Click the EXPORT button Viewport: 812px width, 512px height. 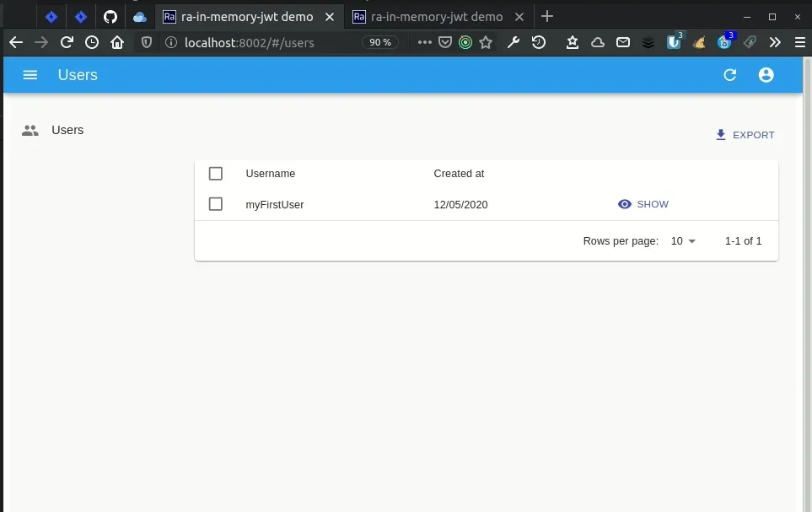(x=745, y=134)
